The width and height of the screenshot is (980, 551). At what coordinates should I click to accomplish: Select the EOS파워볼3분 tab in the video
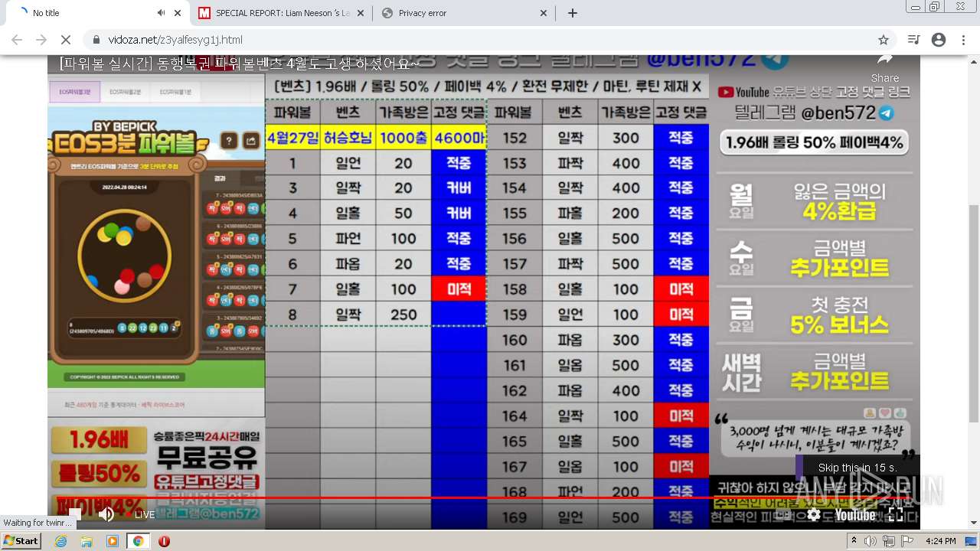(x=75, y=92)
